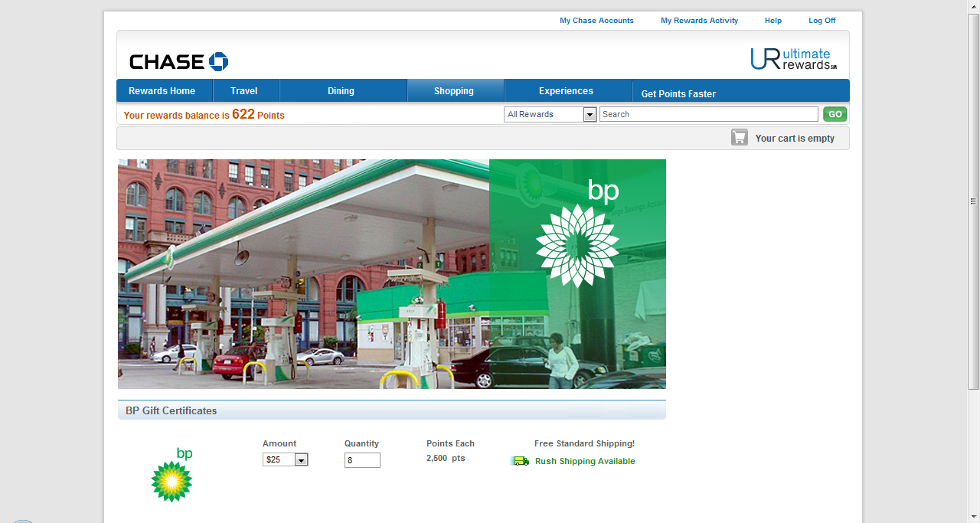The width and height of the screenshot is (980, 523).
Task: Click the rewards balance 622 Points text
Action: pos(204,115)
